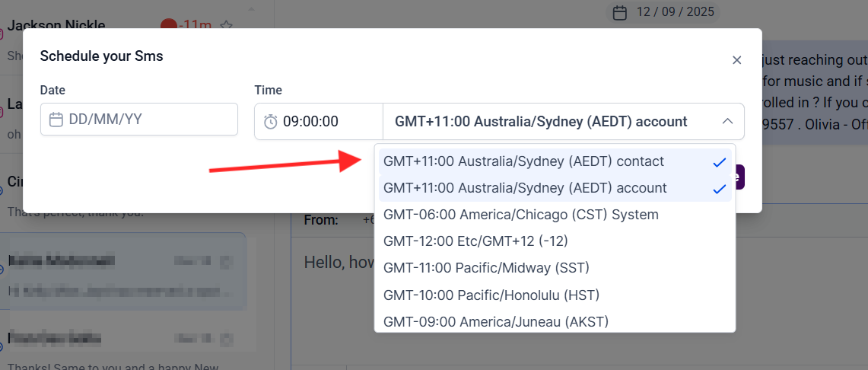Click checkmark on Sydney account option

pyautogui.click(x=719, y=189)
